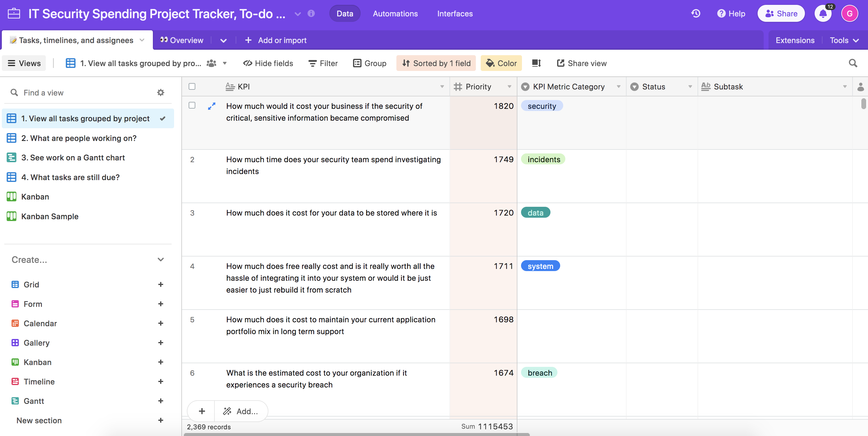The height and width of the screenshot is (436, 868).
Task: Click the briefcase base icon
Action: pos(14,13)
